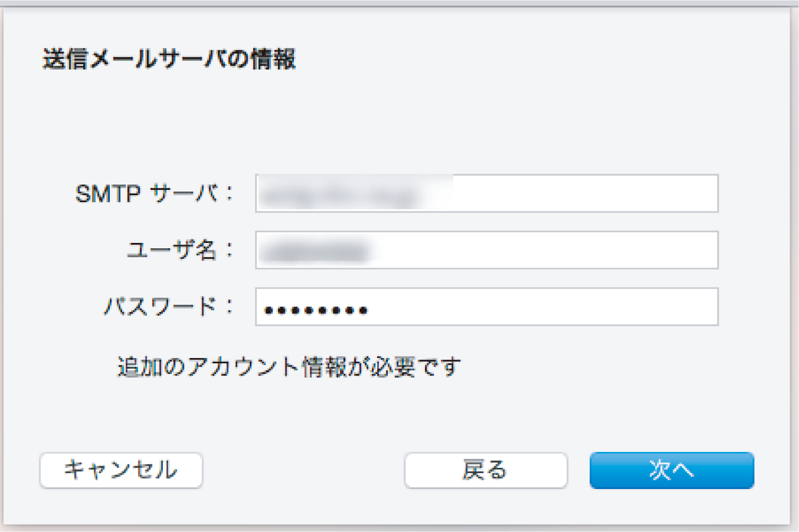Go back with the 戻る button
The height and width of the screenshot is (532, 799).
click(485, 470)
